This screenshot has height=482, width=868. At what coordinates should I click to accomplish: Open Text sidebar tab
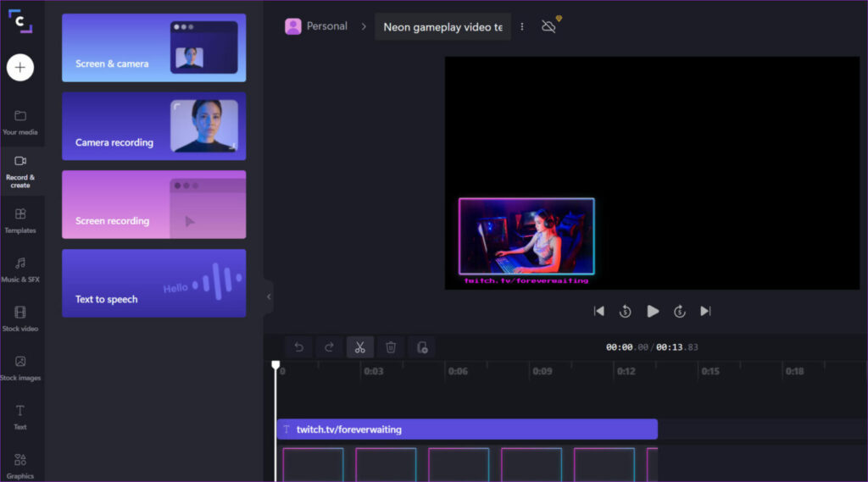(x=20, y=418)
